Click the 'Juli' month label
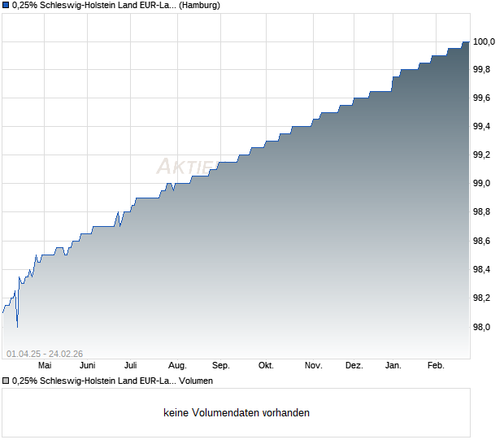This screenshot has height=444, width=504. pyautogui.click(x=131, y=365)
